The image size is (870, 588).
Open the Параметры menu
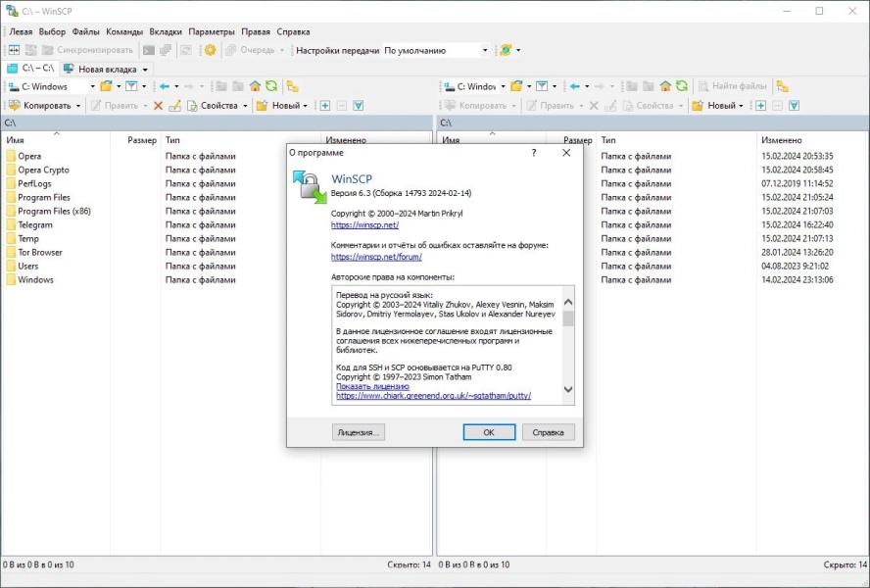click(212, 31)
